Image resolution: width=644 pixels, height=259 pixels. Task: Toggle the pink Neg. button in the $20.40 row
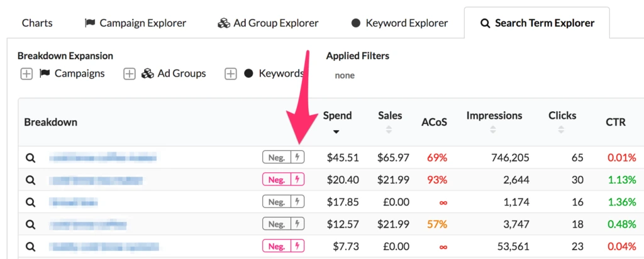pos(277,180)
